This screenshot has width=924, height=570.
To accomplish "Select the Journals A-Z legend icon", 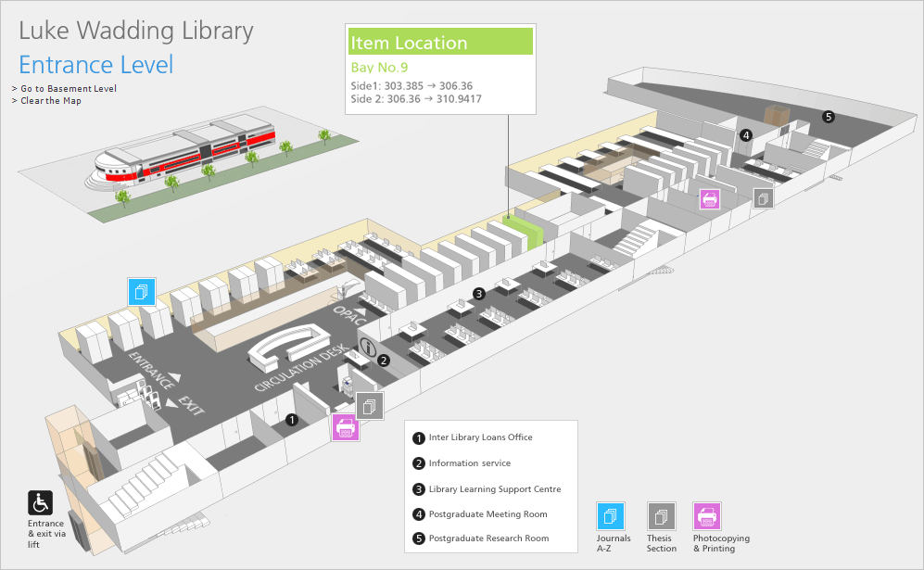I will click(612, 516).
